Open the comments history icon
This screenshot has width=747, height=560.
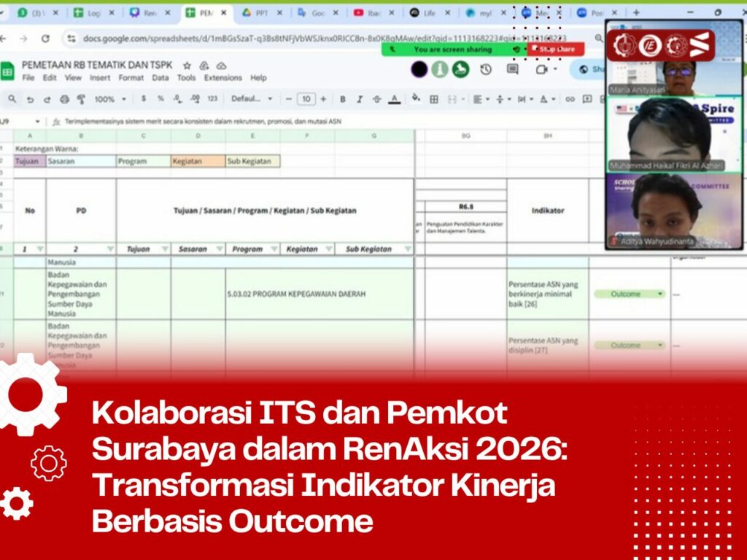pos(513,70)
